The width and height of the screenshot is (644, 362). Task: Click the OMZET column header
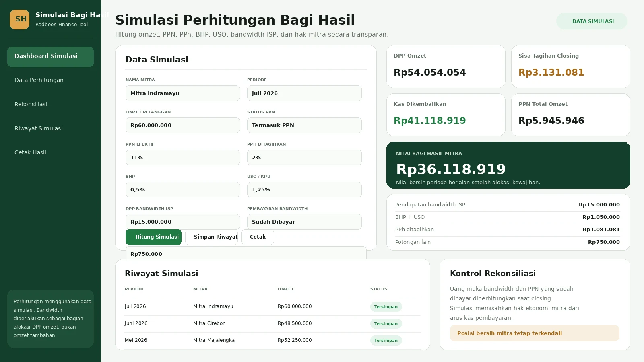(285, 289)
